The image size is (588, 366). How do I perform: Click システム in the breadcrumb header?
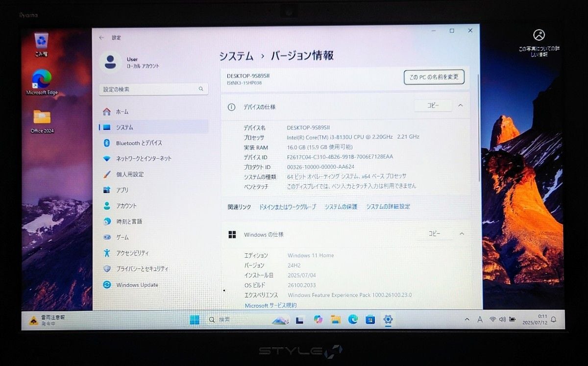pyautogui.click(x=236, y=55)
